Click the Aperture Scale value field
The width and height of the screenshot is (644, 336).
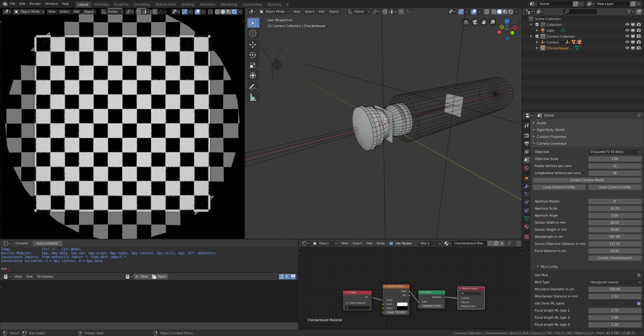pyautogui.click(x=615, y=208)
